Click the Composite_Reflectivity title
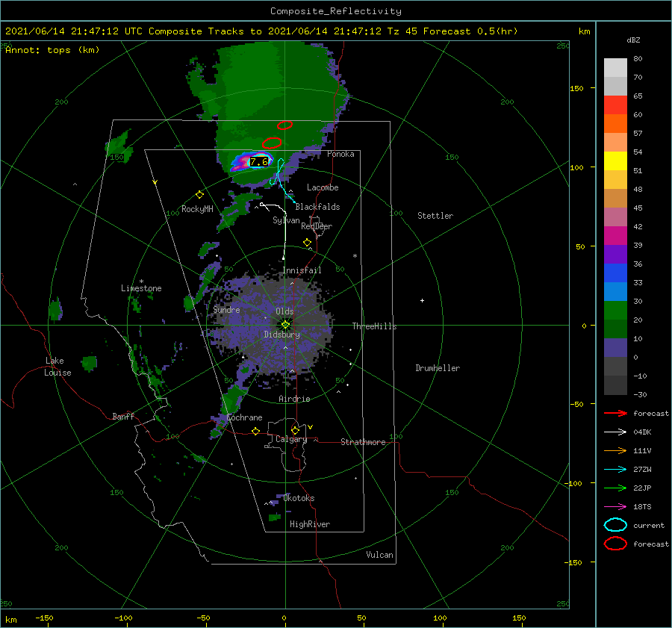Viewport: 672px width, 628px height. click(336, 10)
